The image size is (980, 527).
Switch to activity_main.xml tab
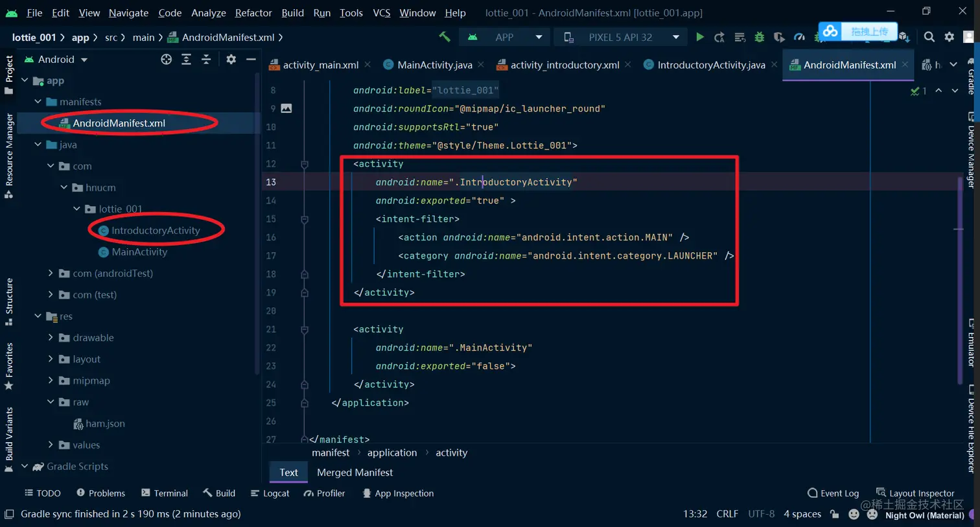tap(320, 65)
